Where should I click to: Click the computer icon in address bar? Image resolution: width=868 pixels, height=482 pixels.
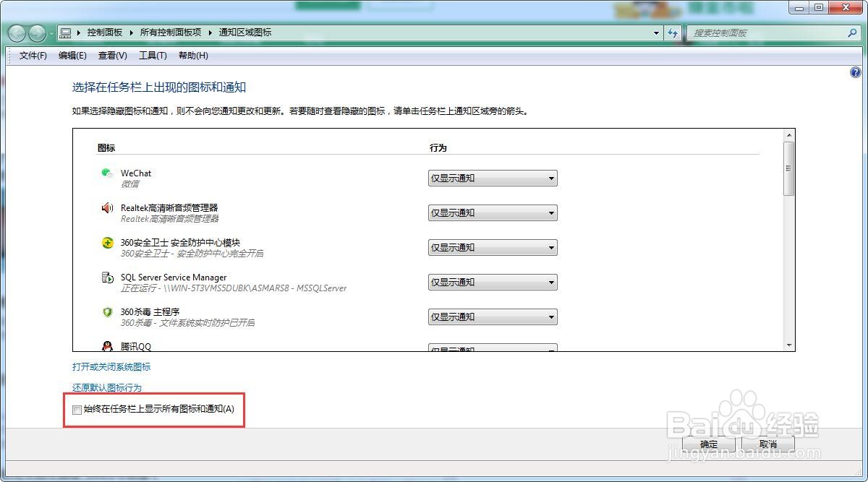click(66, 33)
